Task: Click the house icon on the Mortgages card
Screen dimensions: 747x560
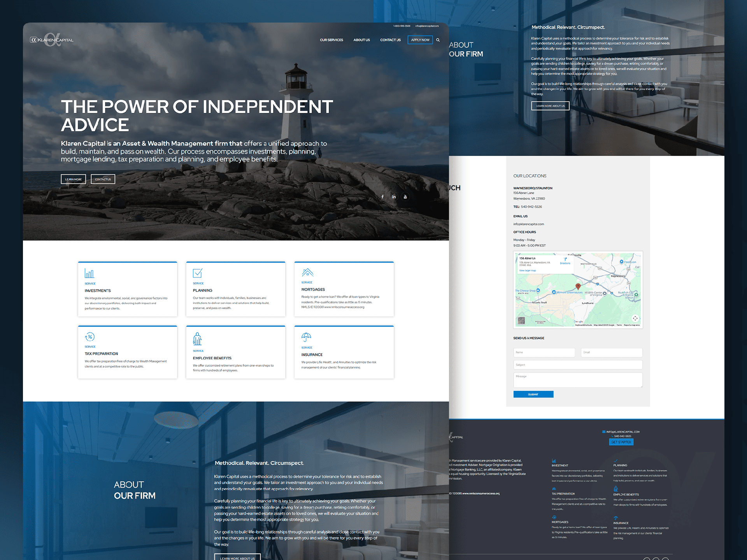Action: (307, 272)
